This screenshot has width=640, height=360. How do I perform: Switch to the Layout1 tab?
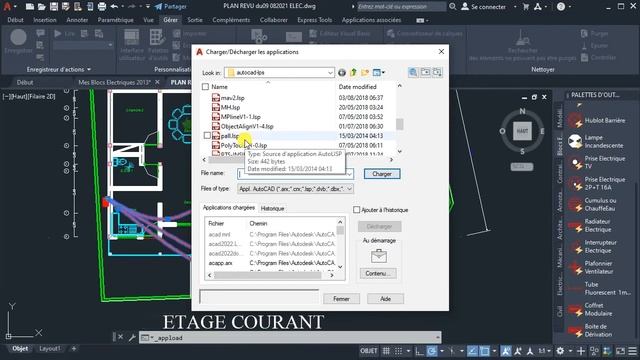pyautogui.click(x=49, y=349)
